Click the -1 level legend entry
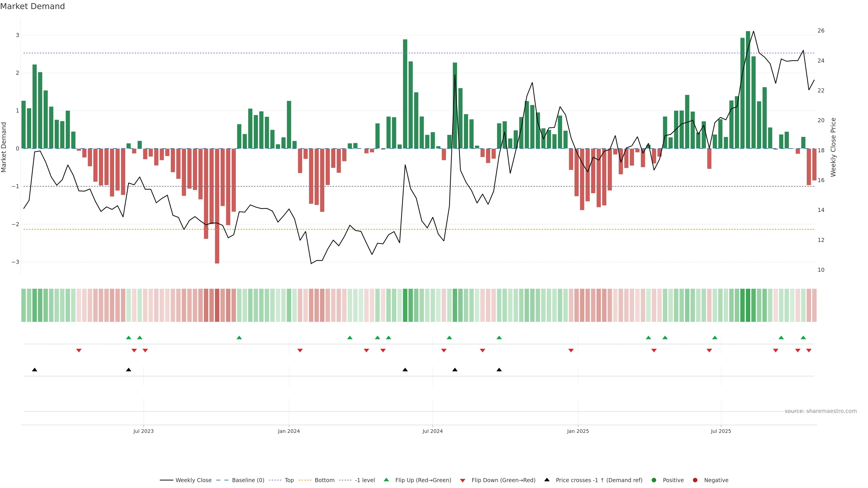 pos(365,480)
